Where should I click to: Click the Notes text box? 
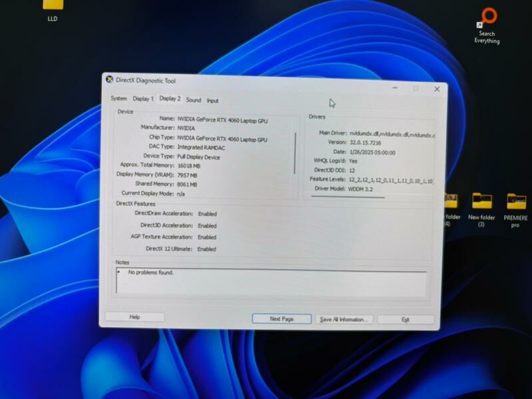271,282
